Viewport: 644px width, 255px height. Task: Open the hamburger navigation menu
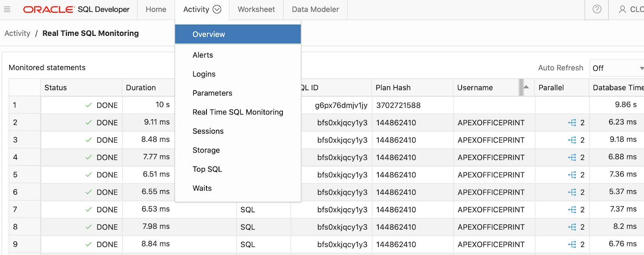[7, 9]
